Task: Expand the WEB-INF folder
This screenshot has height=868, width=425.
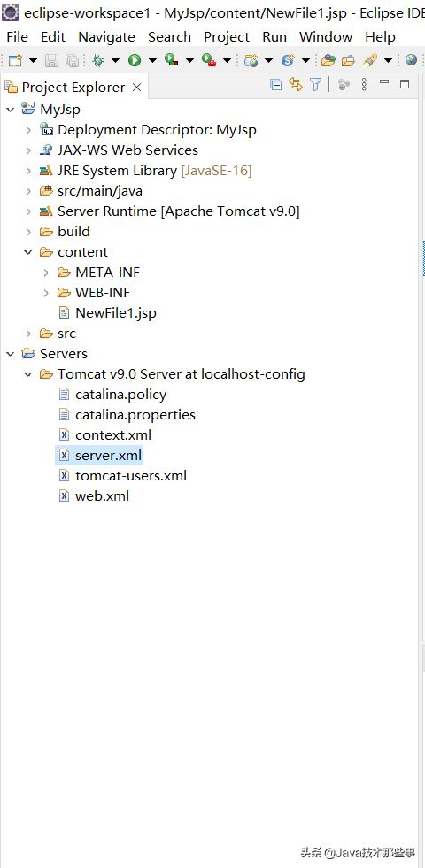Action: coord(46,292)
